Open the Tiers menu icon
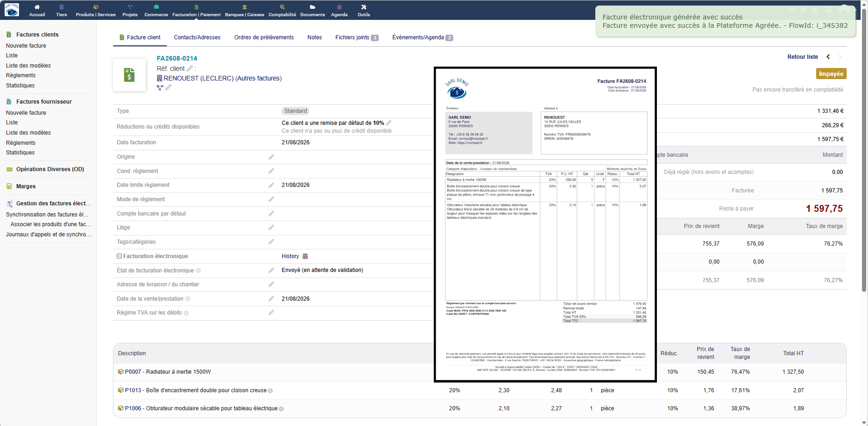This screenshot has height=426, width=868. pyautogui.click(x=62, y=7)
